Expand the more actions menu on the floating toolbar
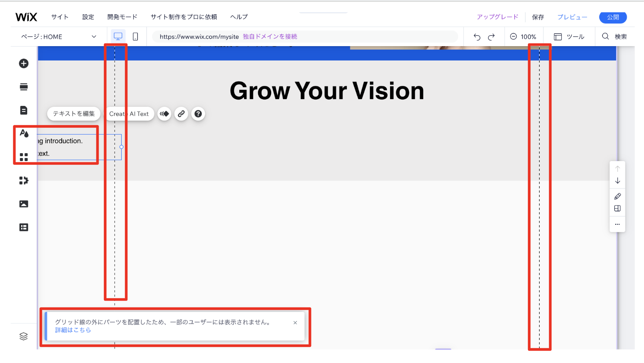 (617, 224)
